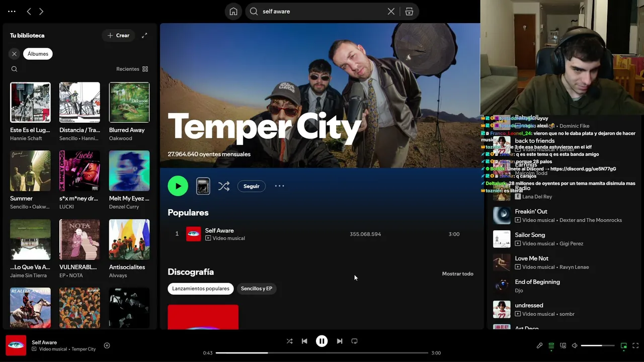Open the red album cover in Discografía
Screen dimensions: 644x362
203,317
